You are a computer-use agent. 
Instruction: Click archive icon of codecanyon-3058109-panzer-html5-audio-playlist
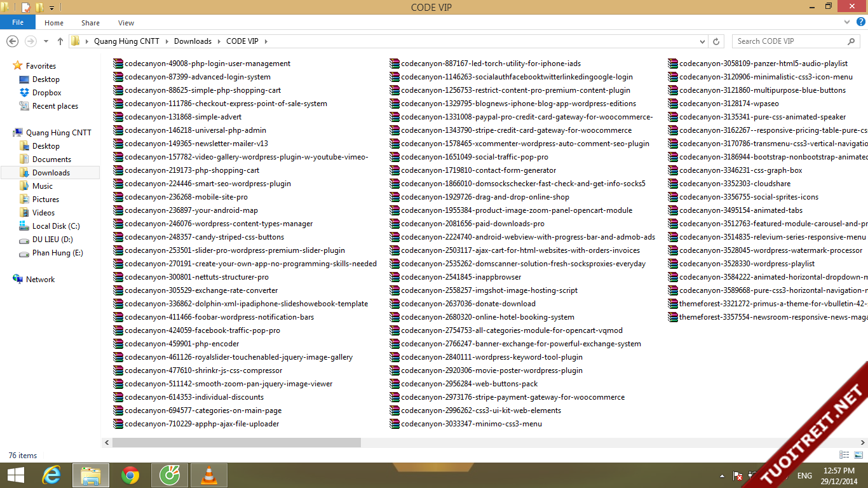point(673,63)
